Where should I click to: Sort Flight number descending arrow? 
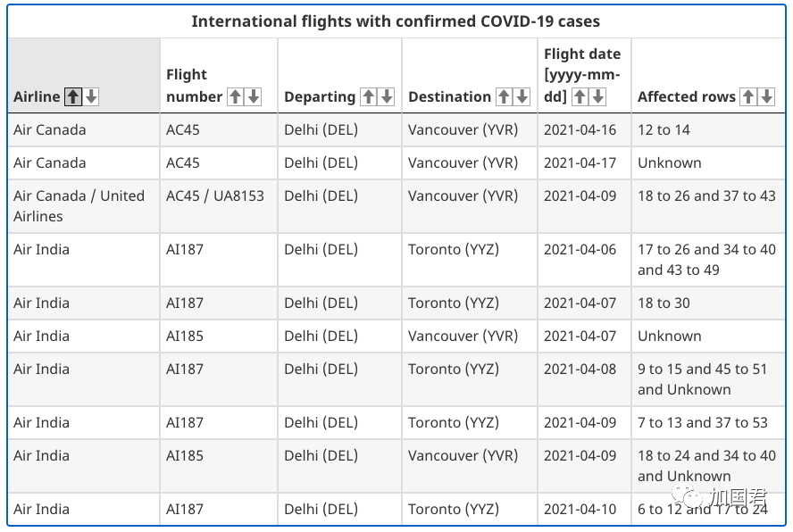(254, 96)
